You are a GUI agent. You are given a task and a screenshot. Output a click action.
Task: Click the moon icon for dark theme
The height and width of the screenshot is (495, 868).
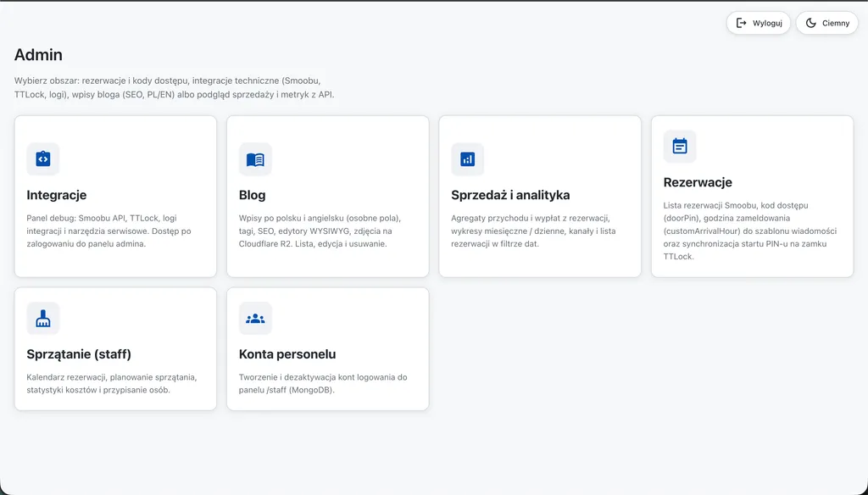tap(811, 23)
